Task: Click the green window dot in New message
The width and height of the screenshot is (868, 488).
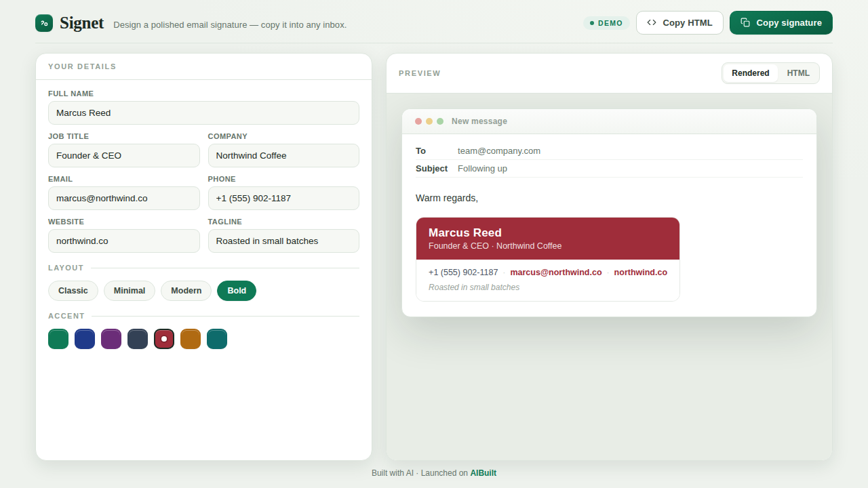Action: point(440,121)
